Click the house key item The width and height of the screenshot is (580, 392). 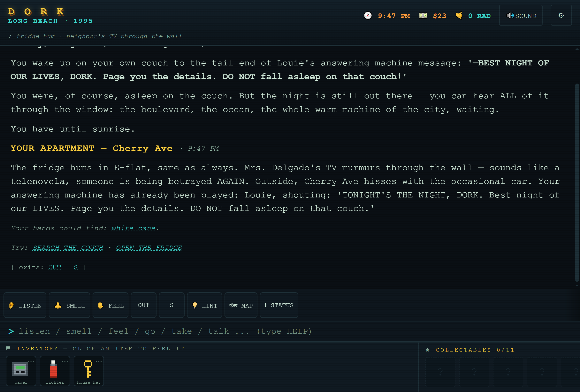(x=89, y=371)
